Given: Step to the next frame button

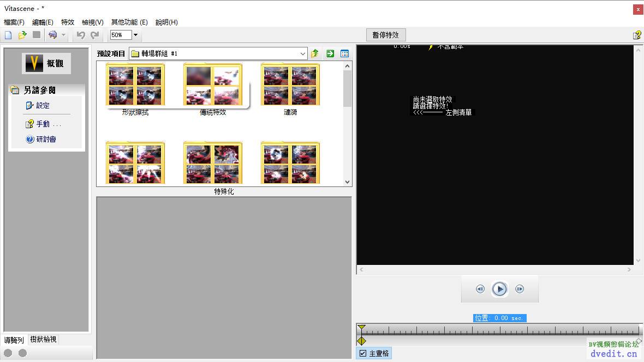Looking at the screenshot, I should (x=520, y=289).
